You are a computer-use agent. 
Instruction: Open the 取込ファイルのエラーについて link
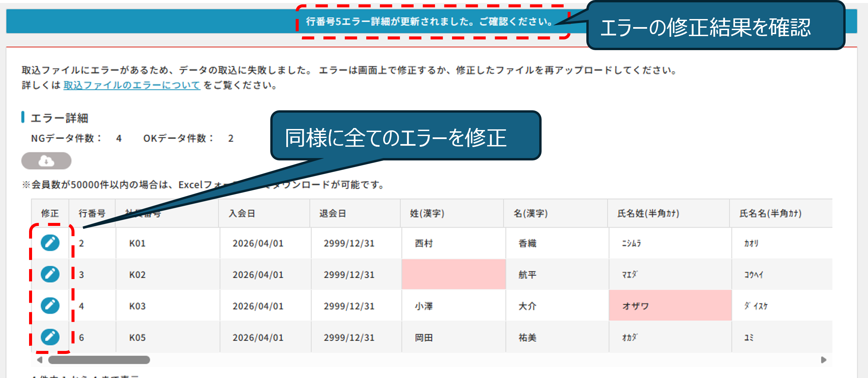tap(132, 85)
